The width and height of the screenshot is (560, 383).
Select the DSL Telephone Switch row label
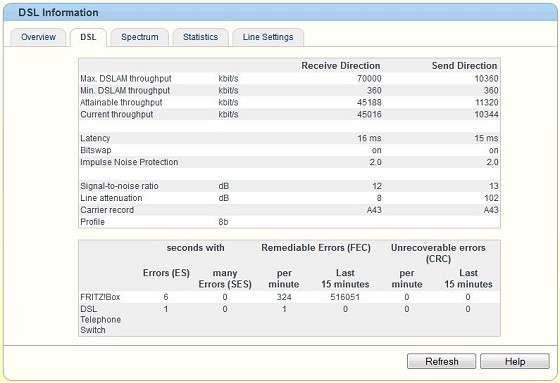100,319
